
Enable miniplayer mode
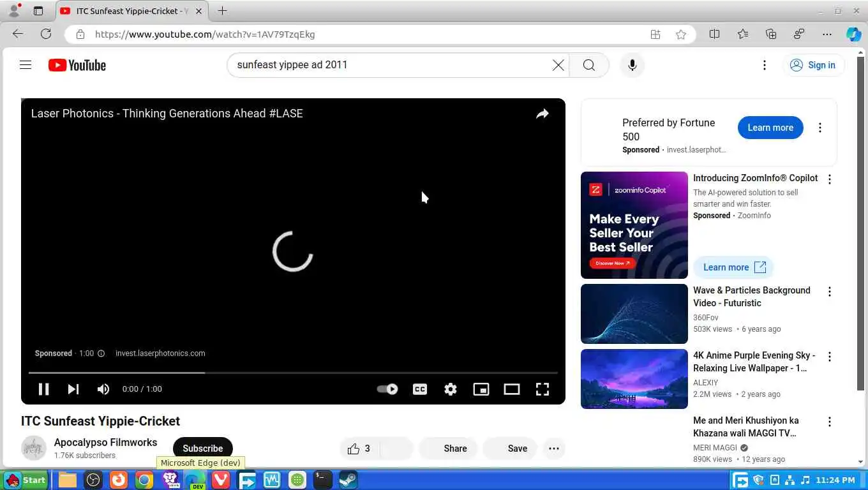(481, 389)
